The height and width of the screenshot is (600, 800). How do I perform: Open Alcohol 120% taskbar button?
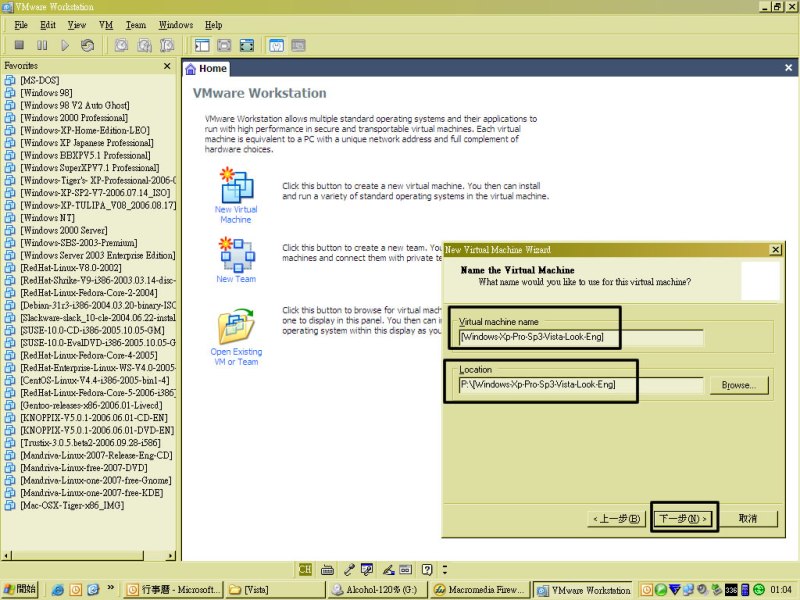(x=377, y=590)
